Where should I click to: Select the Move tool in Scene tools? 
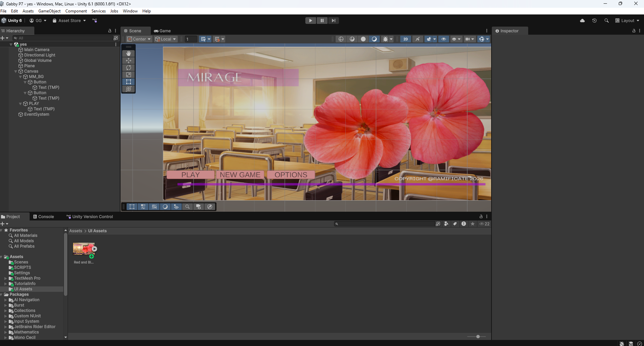point(129,61)
